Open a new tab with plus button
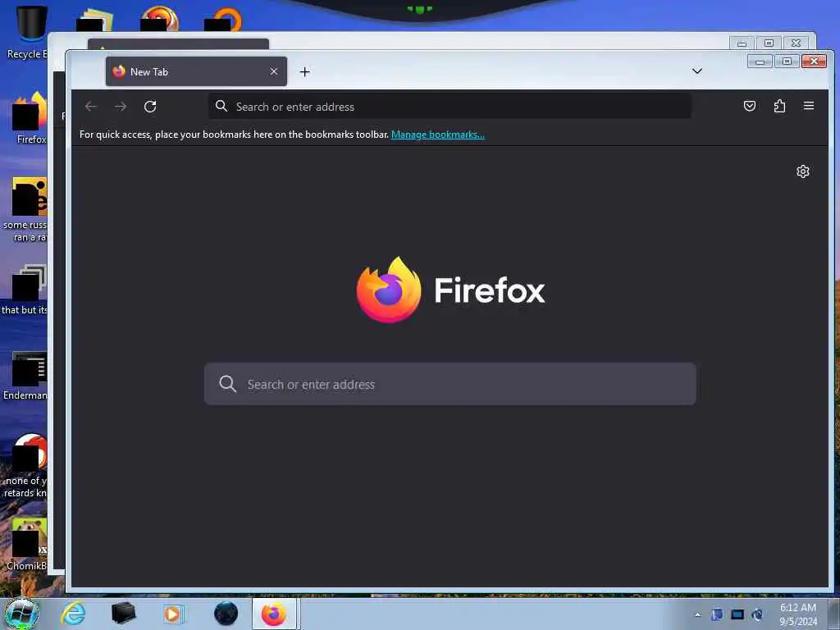Screen dimensions: 840x630 click(x=305, y=72)
